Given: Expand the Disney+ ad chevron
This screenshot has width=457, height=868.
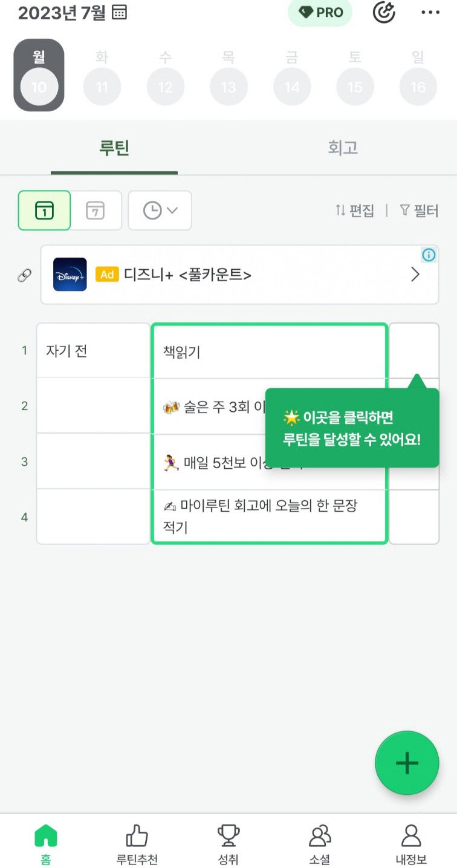Looking at the screenshot, I should [x=415, y=275].
